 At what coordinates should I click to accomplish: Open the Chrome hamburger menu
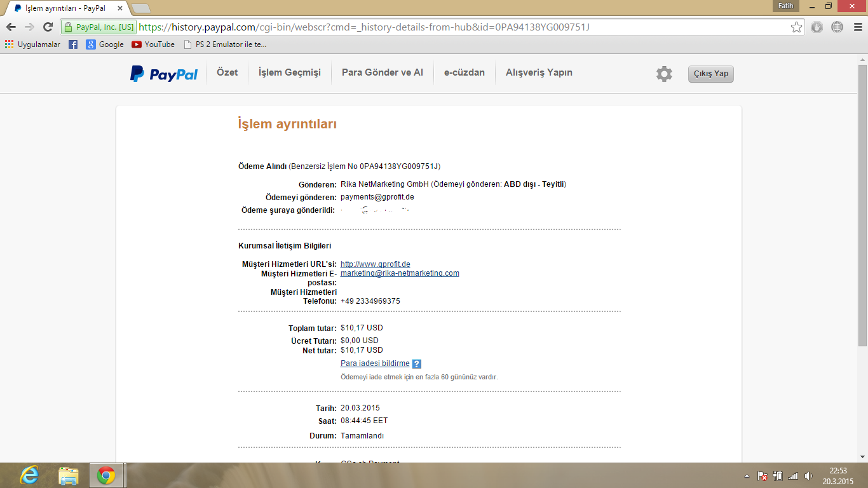tap(857, 27)
